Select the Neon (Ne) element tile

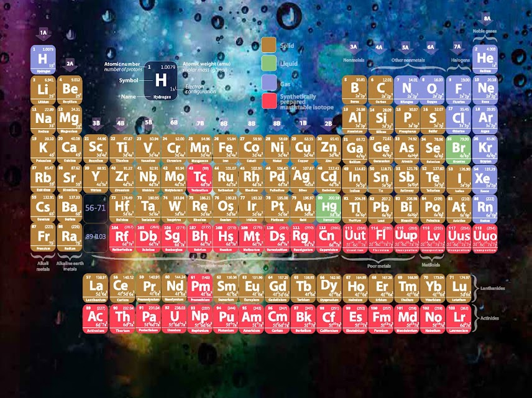[x=485, y=90]
